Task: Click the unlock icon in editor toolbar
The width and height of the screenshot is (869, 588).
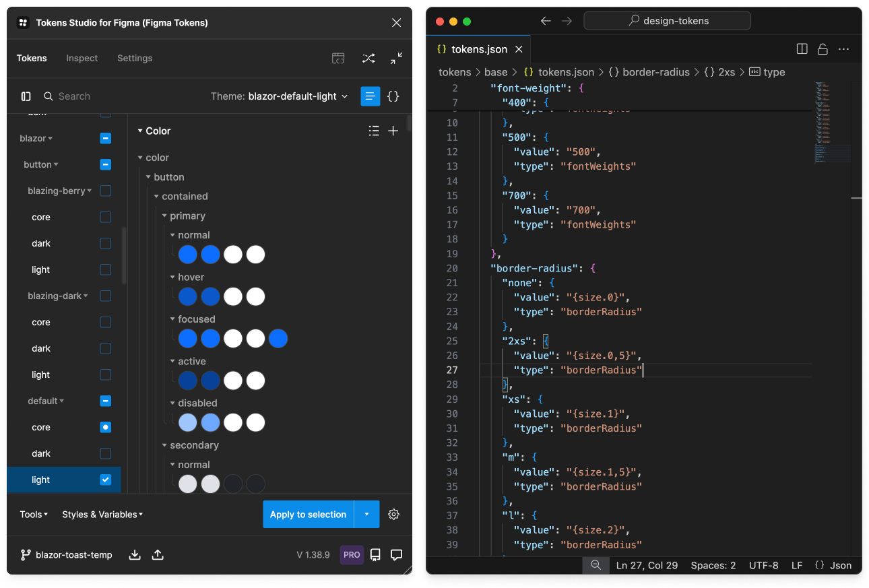Action: (x=823, y=49)
